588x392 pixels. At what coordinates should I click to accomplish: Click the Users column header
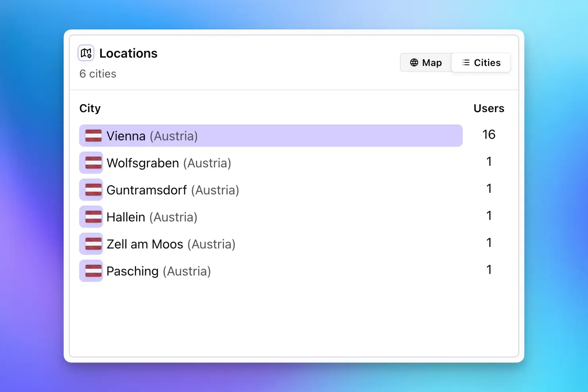[x=489, y=108]
